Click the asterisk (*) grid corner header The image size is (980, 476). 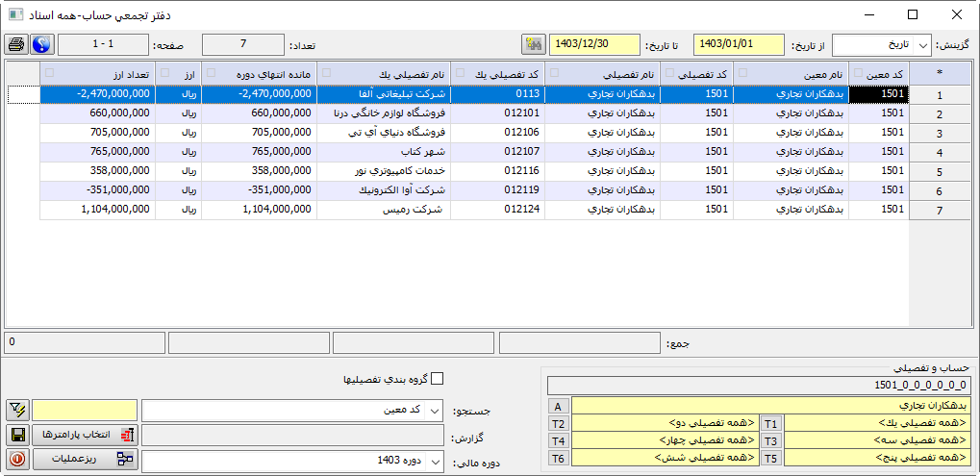pos(940,72)
